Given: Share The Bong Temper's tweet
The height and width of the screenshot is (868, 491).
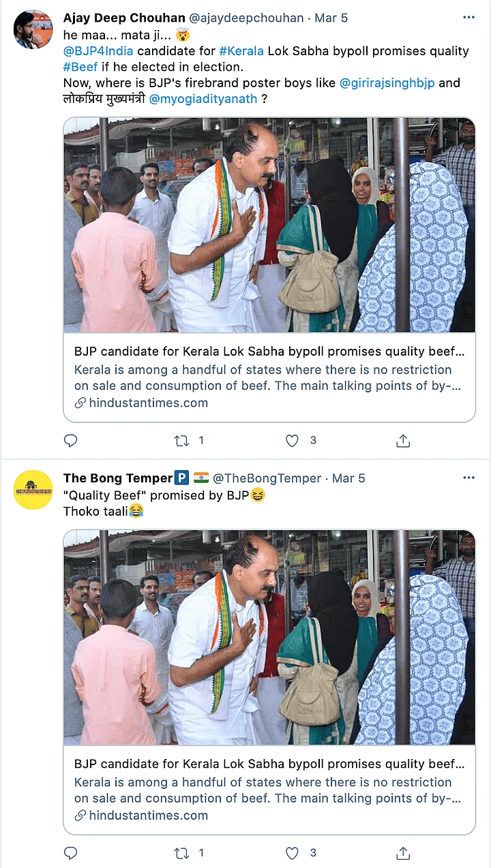Looking at the screenshot, I should [403, 853].
